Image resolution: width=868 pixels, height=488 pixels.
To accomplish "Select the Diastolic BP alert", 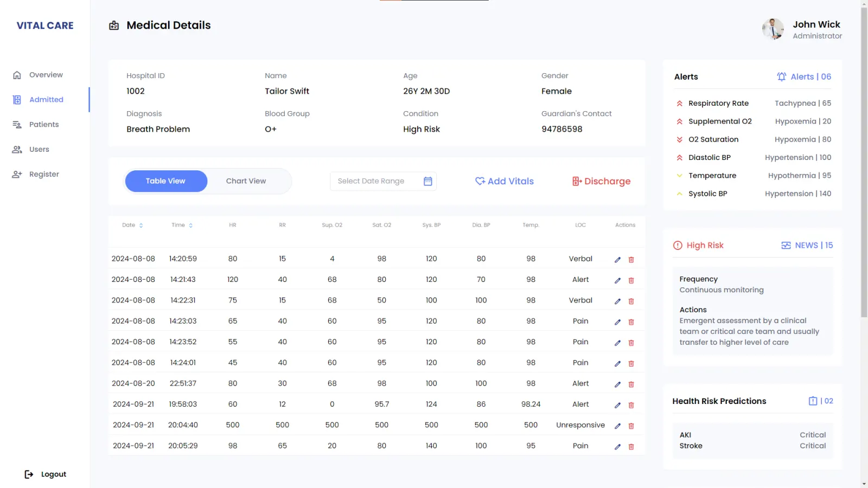I will tap(753, 157).
